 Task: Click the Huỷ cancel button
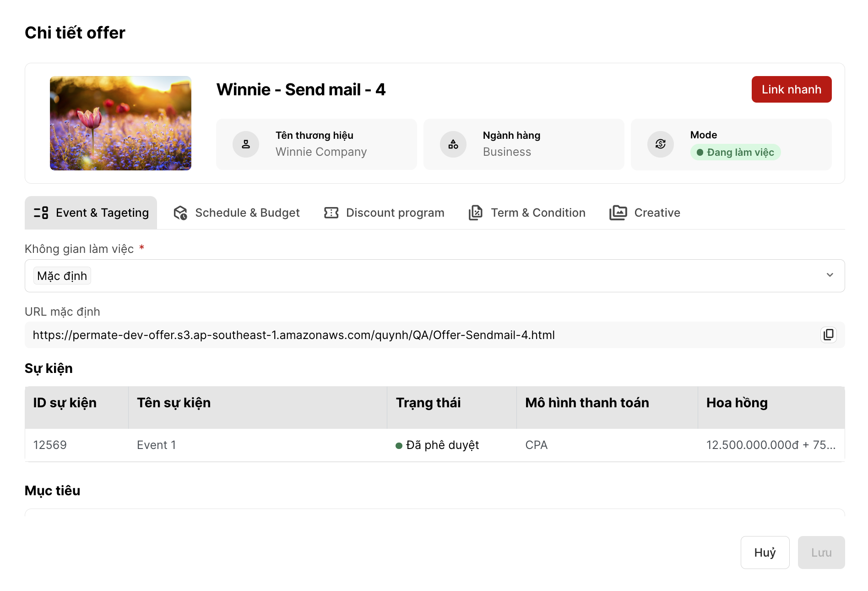[x=765, y=553]
